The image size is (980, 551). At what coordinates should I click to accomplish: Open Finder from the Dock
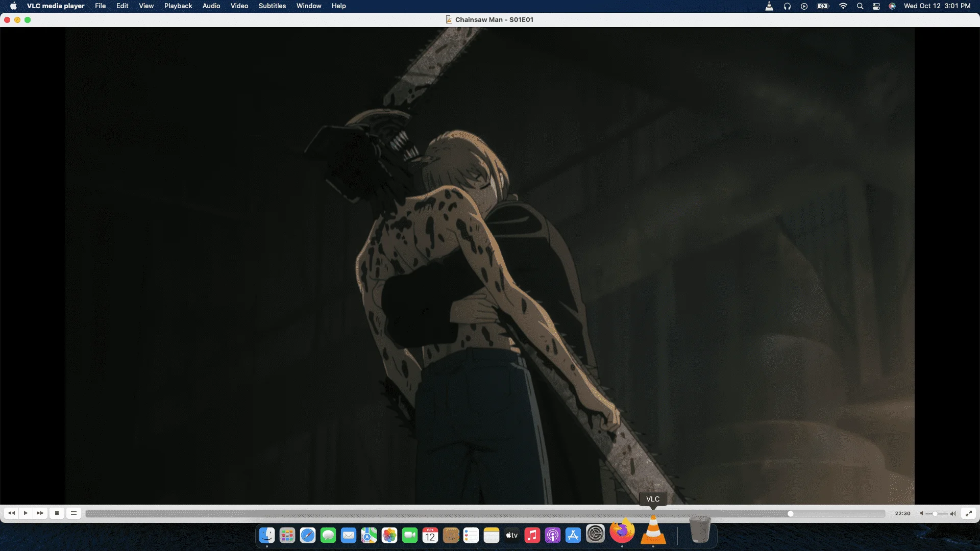(267, 535)
